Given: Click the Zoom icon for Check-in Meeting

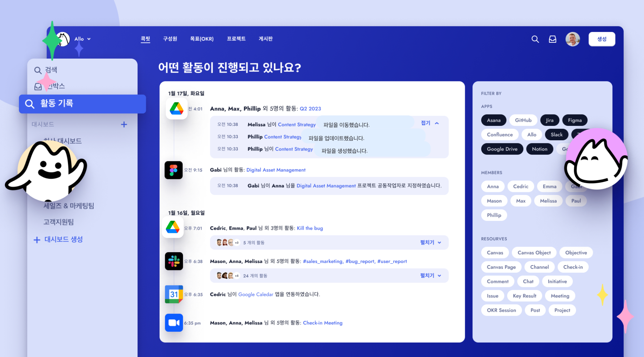Looking at the screenshot, I should pyautogui.click(x=174, y=323).
